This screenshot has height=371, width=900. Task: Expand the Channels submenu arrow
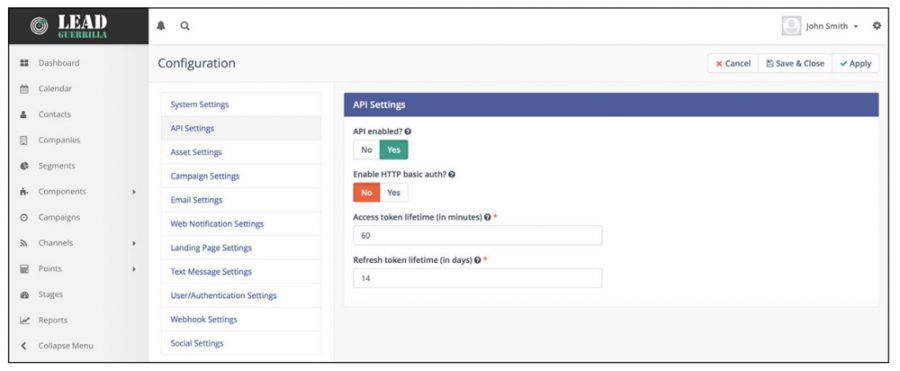pyautogui.click(x=134, y=244)
